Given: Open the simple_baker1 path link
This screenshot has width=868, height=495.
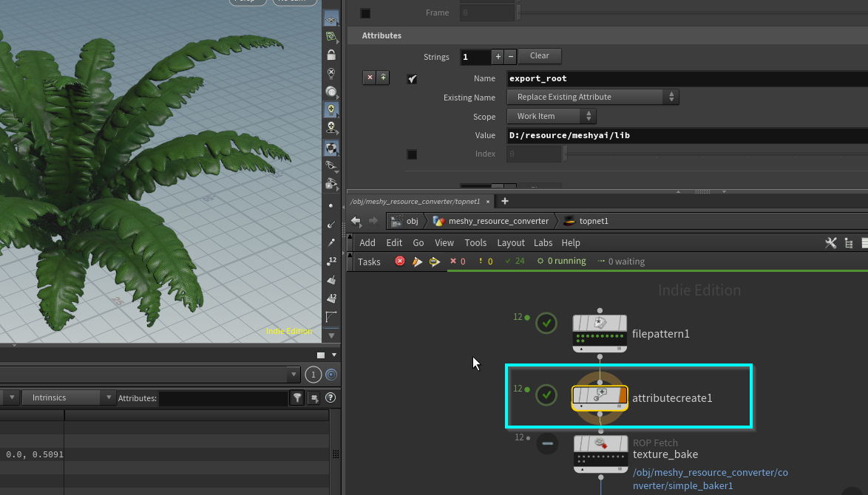Looking at the screenshot, I should click(711, 479).
